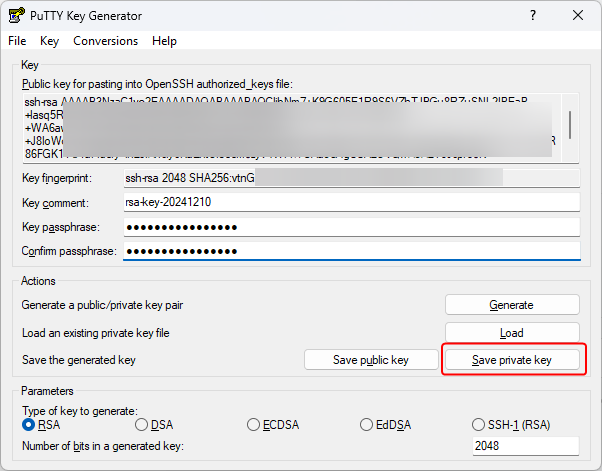Click the number of bits field
Viewport: 602px width, 471px height.
click(526, 446)
